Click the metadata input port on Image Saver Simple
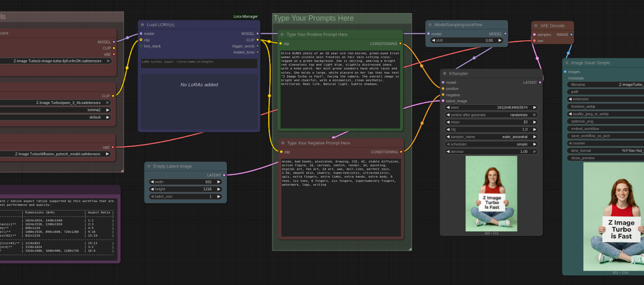Screen dimensions: 644x285 (x=565, y=78)
